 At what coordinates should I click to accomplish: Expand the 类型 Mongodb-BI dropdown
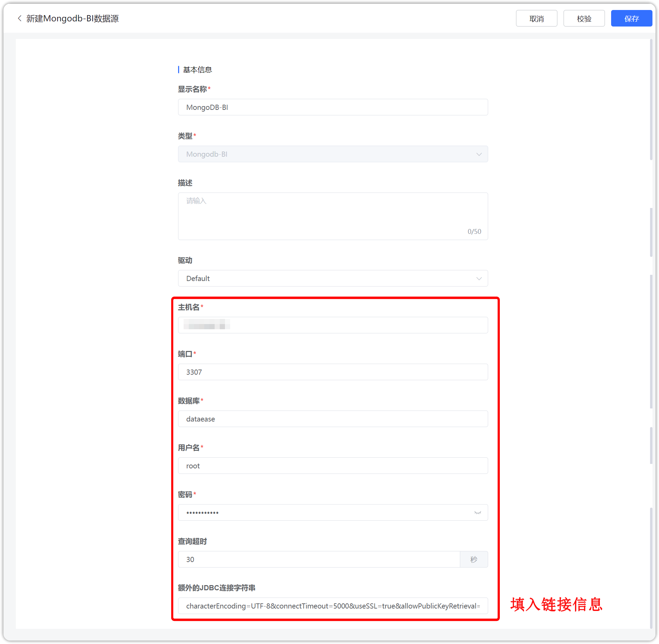(x=333, y=154)
